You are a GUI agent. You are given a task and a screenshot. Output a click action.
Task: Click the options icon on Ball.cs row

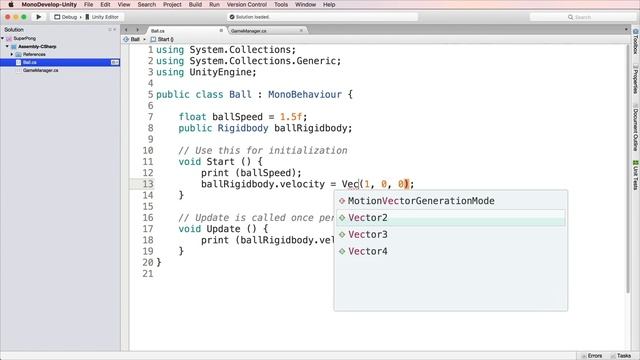coord(115,62)
